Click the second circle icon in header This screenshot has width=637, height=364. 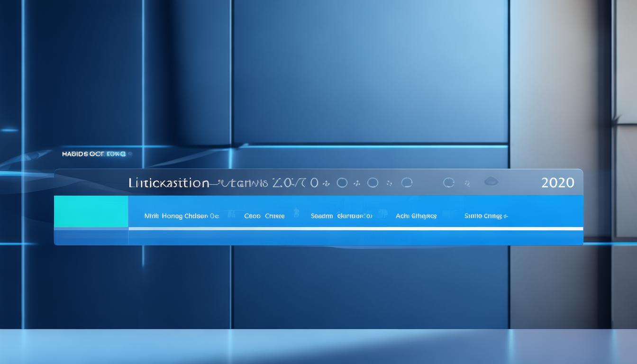[373, 182]
